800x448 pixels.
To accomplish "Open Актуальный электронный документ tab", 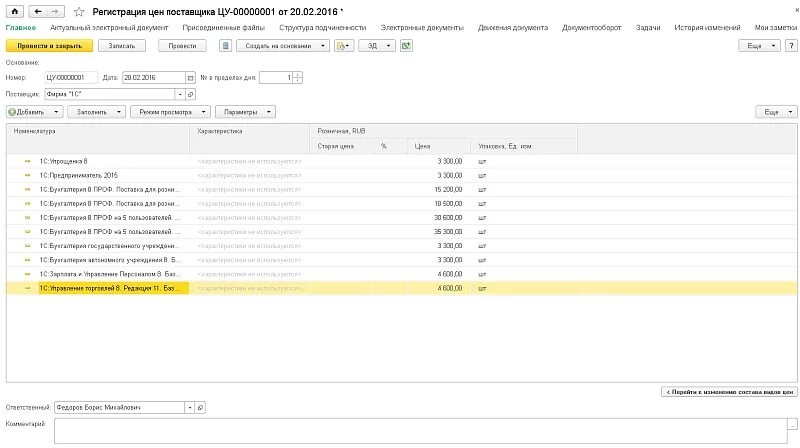I will 109,28.
